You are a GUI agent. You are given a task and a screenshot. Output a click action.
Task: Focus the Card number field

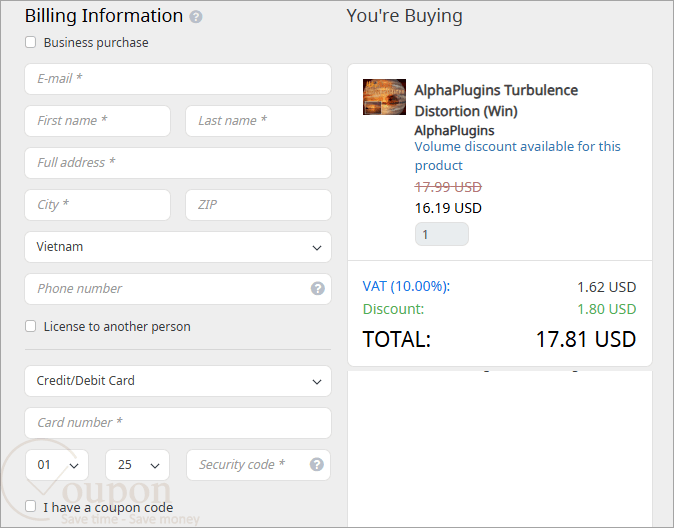tap(178, 423)
